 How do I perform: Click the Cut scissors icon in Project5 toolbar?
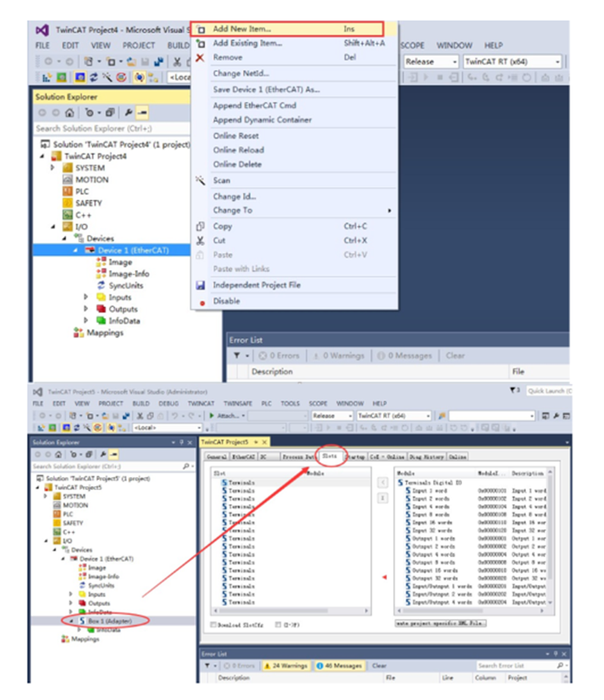click(x=140, y=416)
